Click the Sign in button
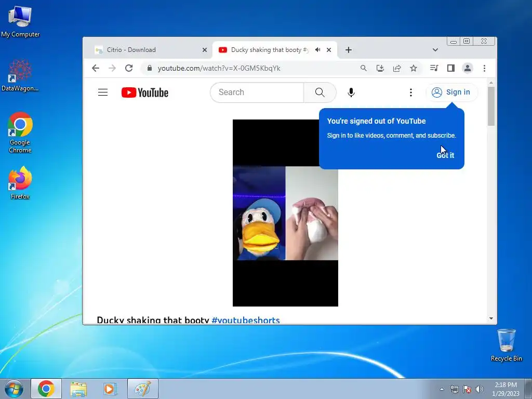Screen dimensions: 532x399 (451, 92)
